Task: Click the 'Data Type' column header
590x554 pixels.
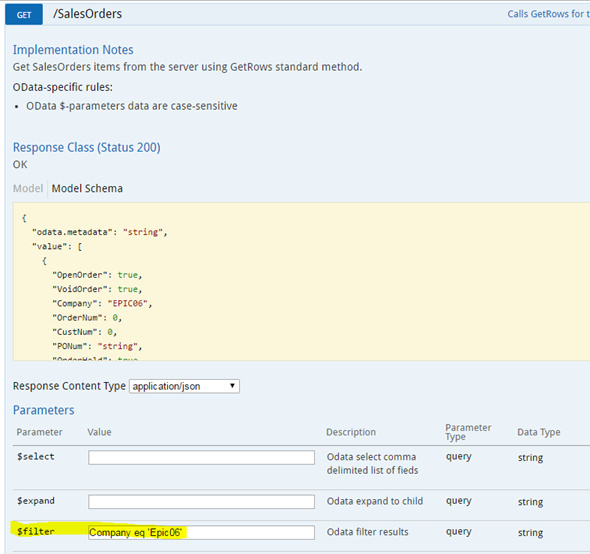Action: click(538, 432)
